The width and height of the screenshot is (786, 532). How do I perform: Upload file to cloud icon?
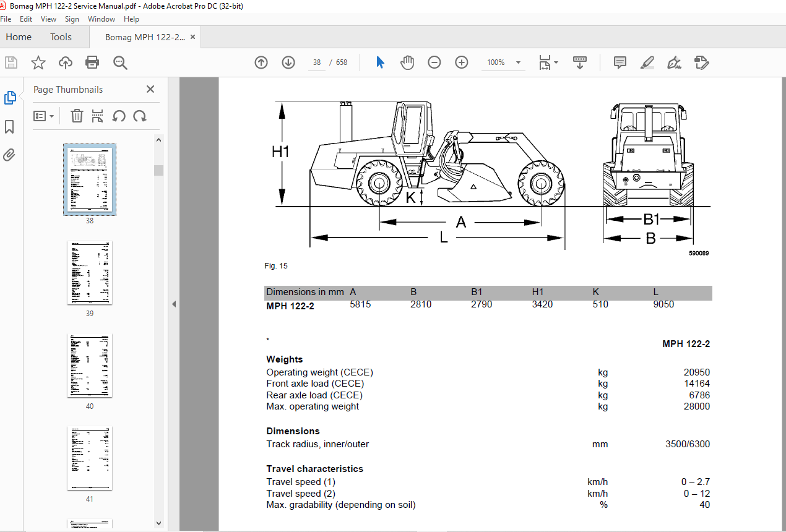tap(66, 62)
